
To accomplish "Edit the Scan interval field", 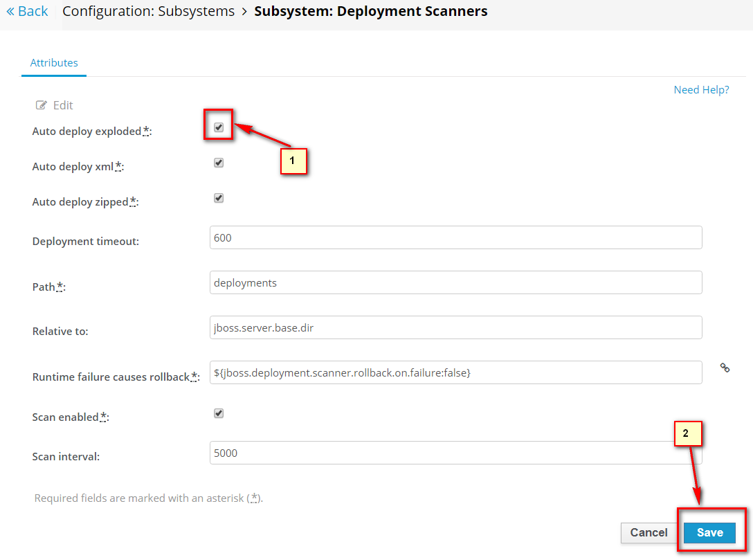I will point(455,453).
